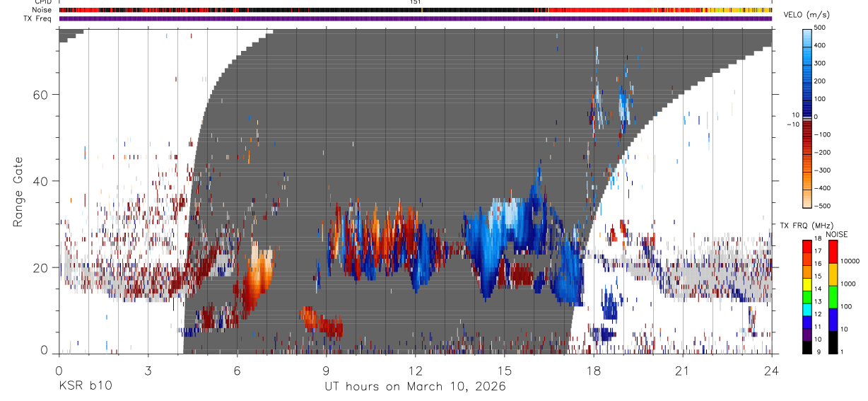The image size is (868, 401).
Task: Choose the green swatch of NOISE legend
Action: click(x=833, y=296)
